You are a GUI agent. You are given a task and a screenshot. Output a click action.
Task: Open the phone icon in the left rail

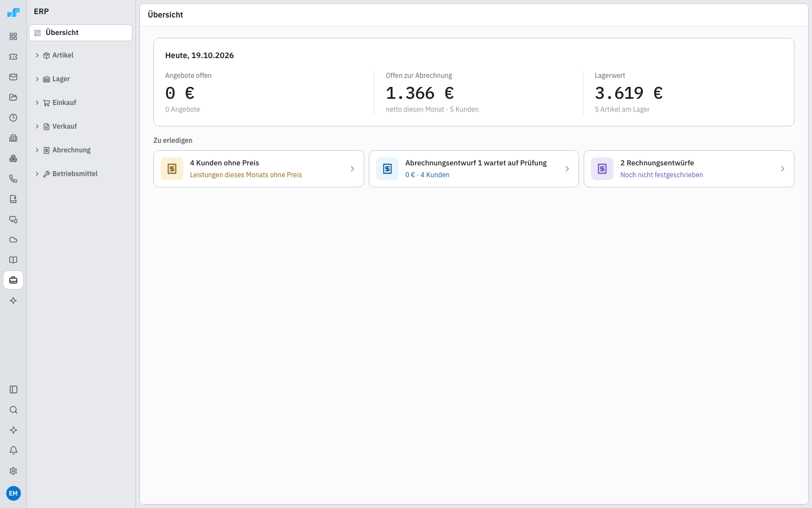click(x=14, y=179)
